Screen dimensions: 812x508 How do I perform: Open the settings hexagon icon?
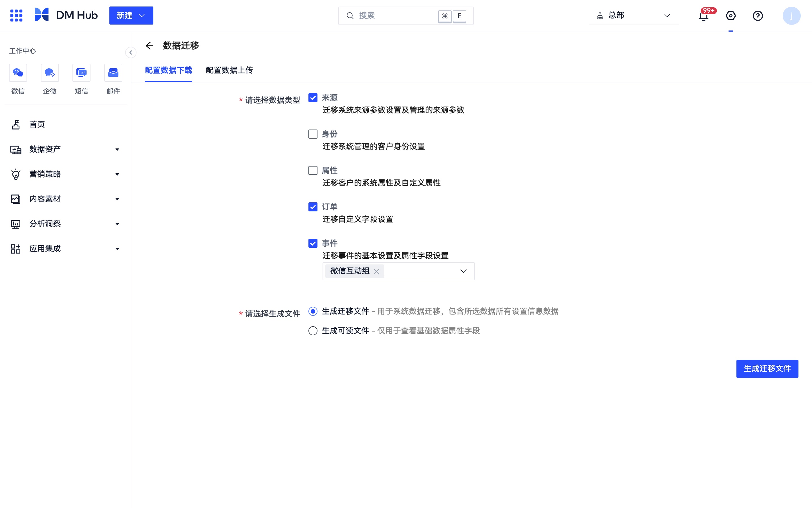point(731,16)
